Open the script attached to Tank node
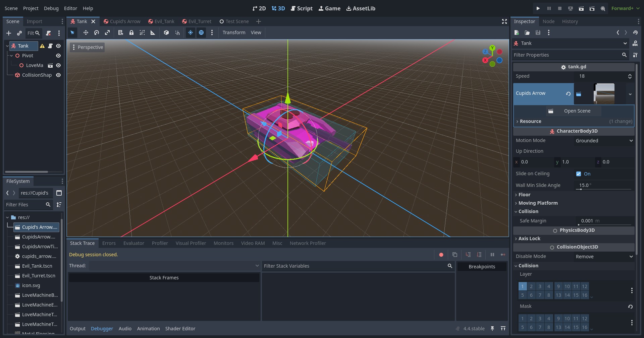This screenshot has width=644, height=338. click(x=50, y=46)
